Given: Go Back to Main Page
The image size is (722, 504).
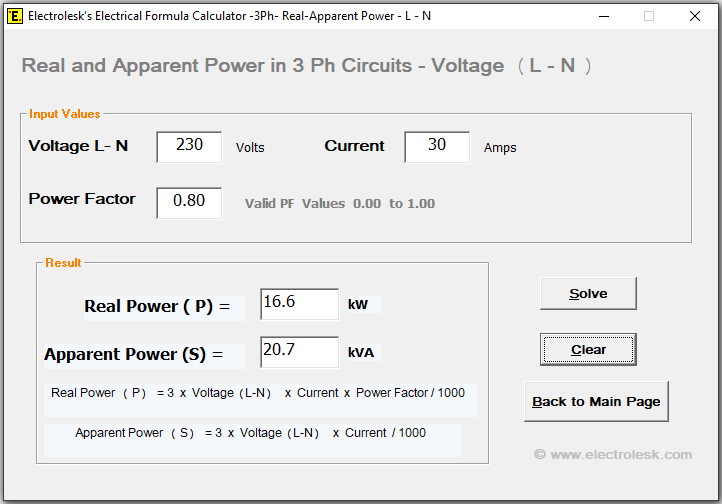Looking at the screenshot, I should [596, 401].
